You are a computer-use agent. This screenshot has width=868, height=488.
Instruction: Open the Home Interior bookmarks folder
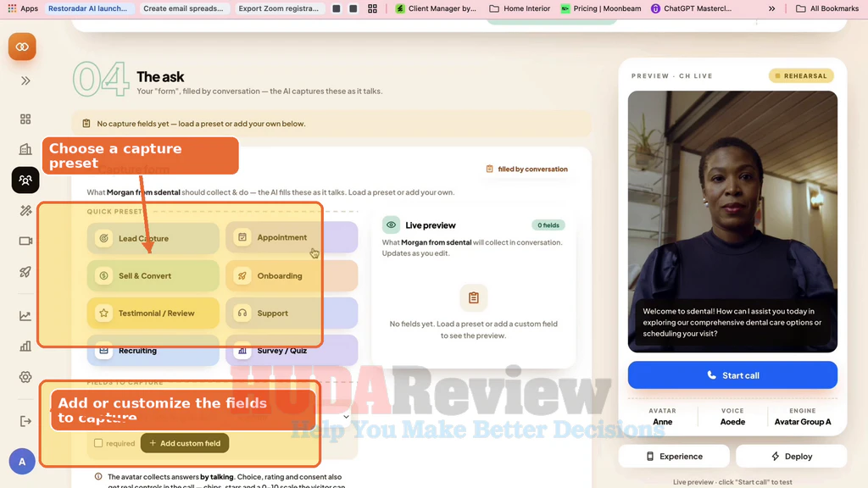(x=520, y=8)
